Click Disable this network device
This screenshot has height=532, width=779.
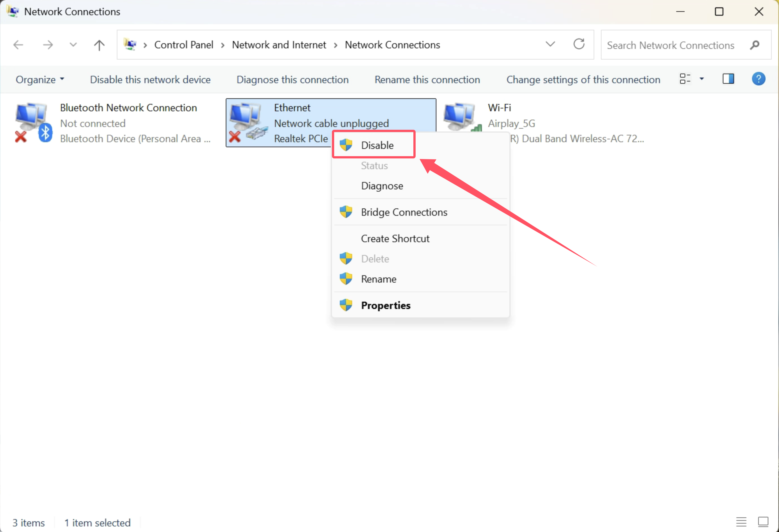coord(150,79)
